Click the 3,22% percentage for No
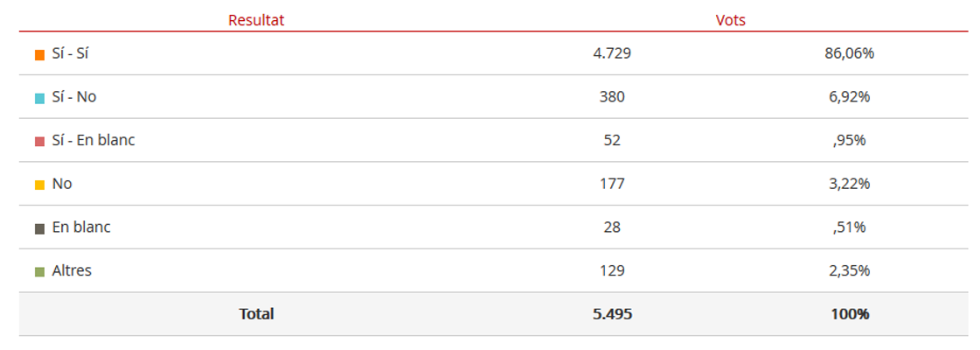 pyautogui.click(x=850, y=184)
